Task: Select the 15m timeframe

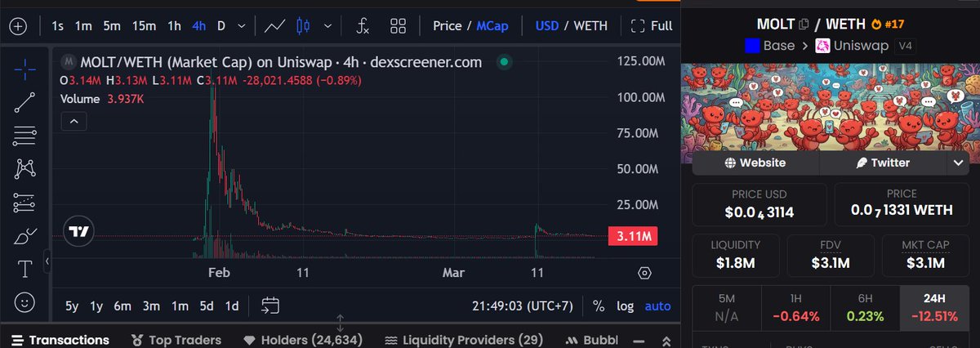Action: [144, 26]
